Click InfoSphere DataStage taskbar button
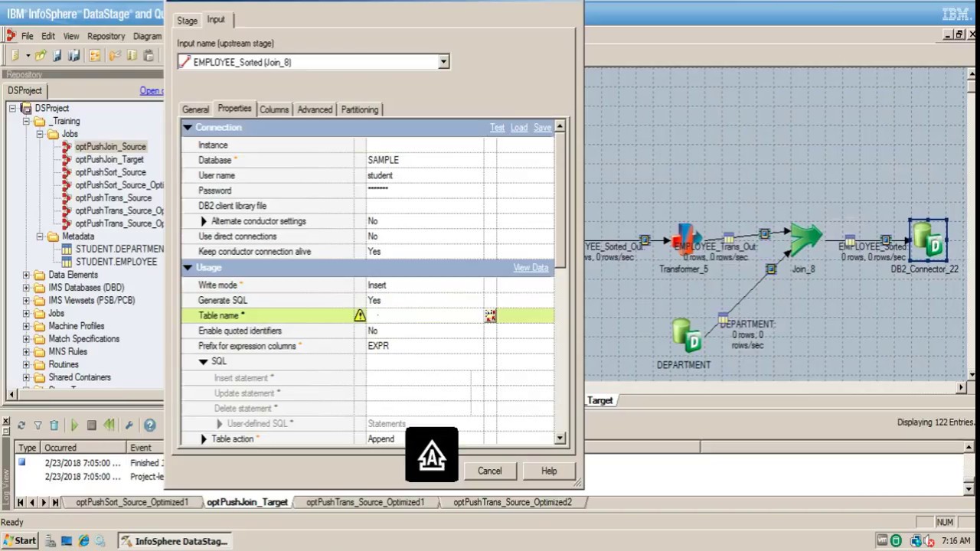Viewport: 980px width, 551px height. tap(174, 541)
